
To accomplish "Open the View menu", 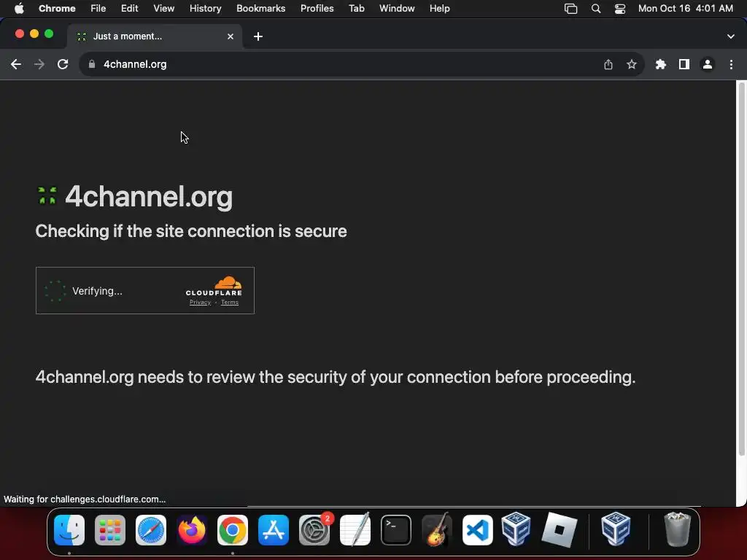I will [164, 9].
